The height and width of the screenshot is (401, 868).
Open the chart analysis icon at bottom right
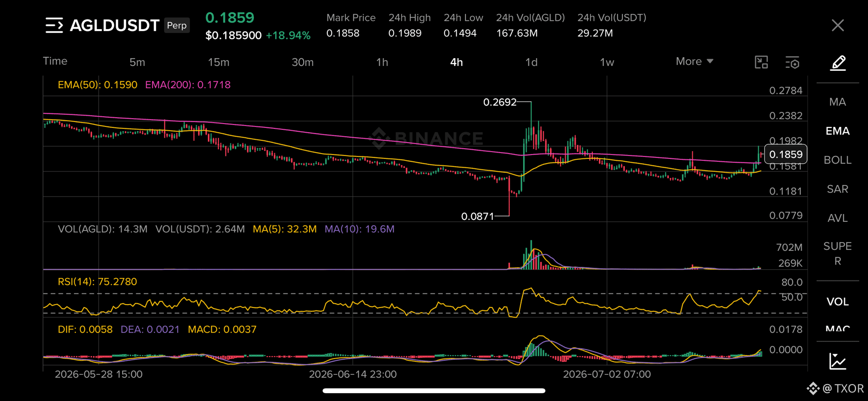coord(837,361)
